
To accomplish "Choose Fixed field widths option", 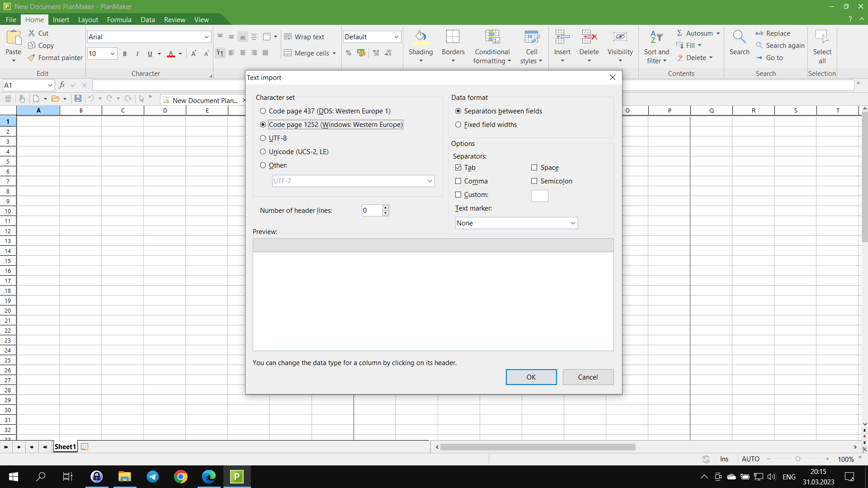I will (x=458, y=125).
